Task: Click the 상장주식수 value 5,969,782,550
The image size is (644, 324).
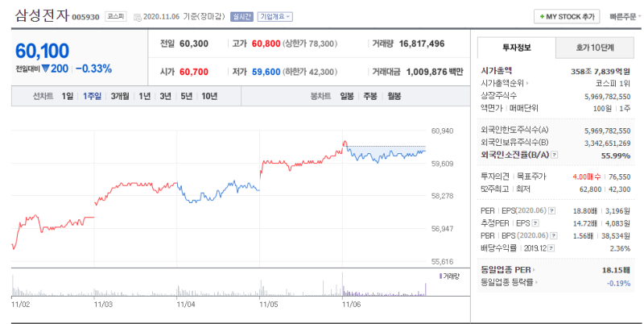Action: tap(608, 97)
